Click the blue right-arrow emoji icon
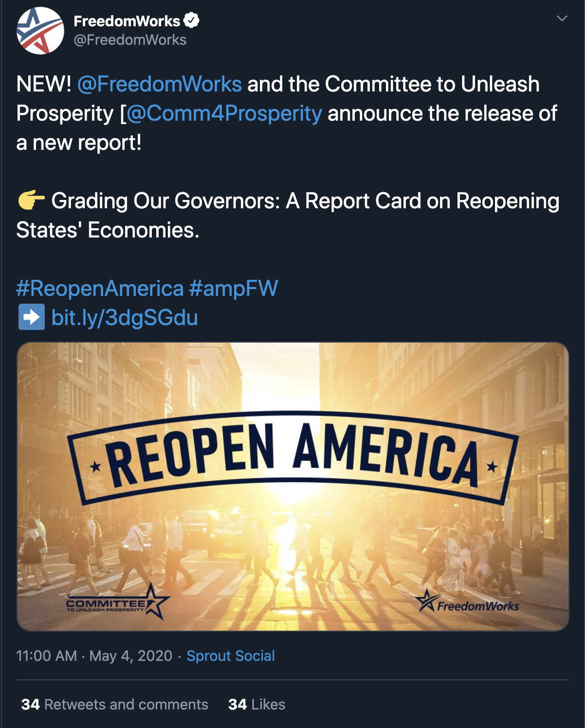The image size is (585, 728). point(32,317)
